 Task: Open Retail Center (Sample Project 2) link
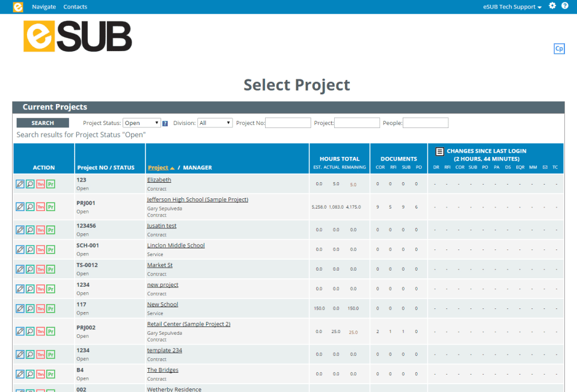pyautogui.click(x=189, y=324)
